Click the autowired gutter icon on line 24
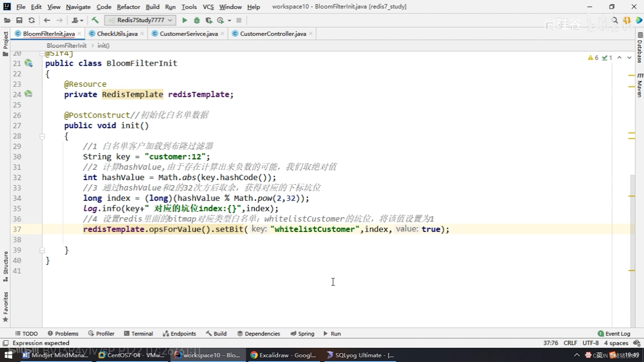 pyautogui.click(x=28, y=94)
